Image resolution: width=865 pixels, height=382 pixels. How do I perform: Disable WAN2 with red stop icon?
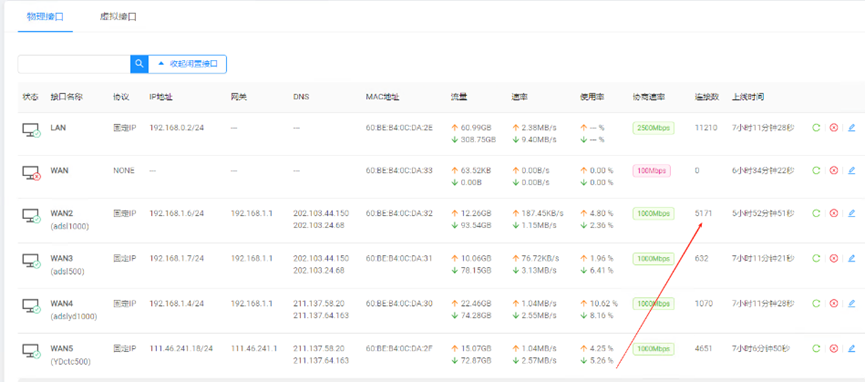[834, 213]
